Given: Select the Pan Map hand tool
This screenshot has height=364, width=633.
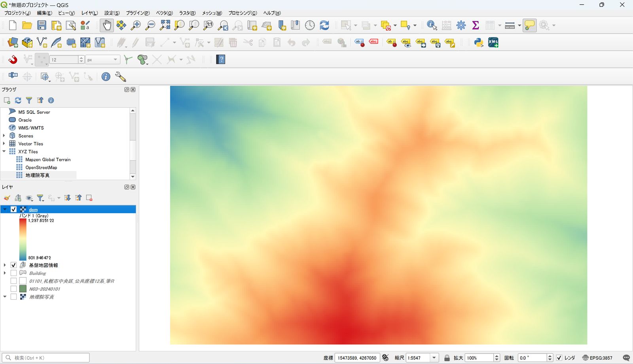Looking at the screenshot, I should click(x=107, y=25).
